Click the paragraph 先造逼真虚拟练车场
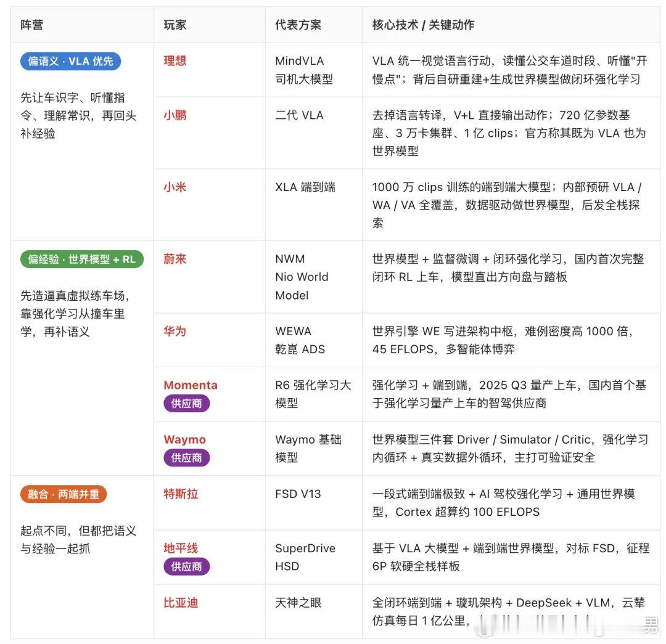The height and width of the screenshot is (644, 666). [75, 314]
